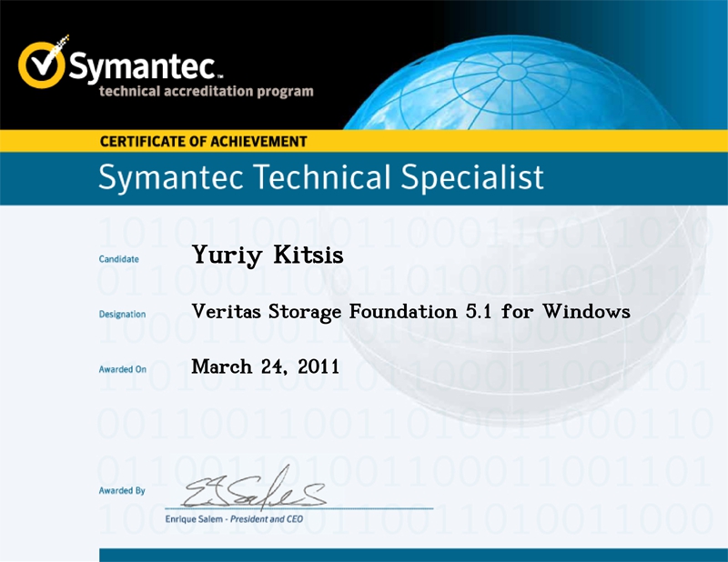Click the Symantec yellow checkmark logo
Viewport: 728px width, 562px height.
pyautogui.click(x=42, y=63)
